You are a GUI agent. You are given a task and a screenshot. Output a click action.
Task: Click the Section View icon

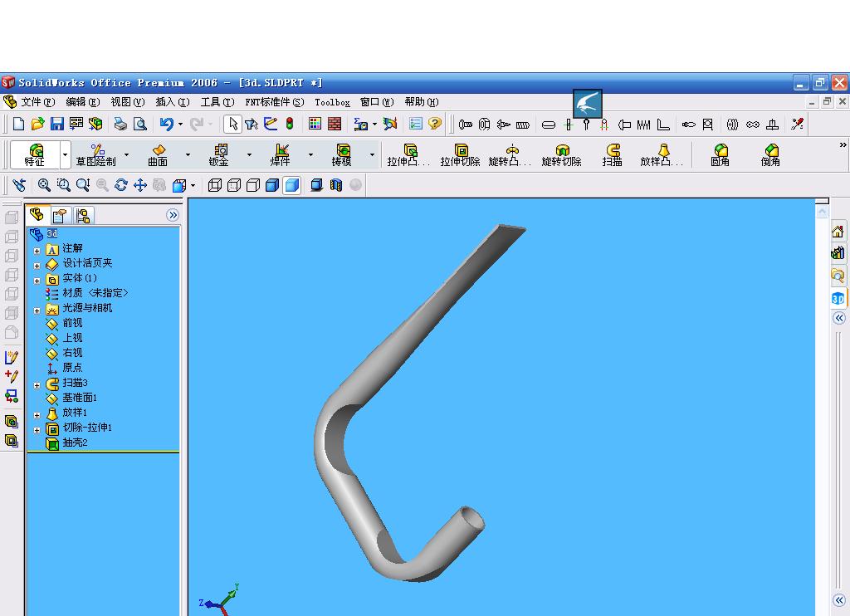(336, 185)
